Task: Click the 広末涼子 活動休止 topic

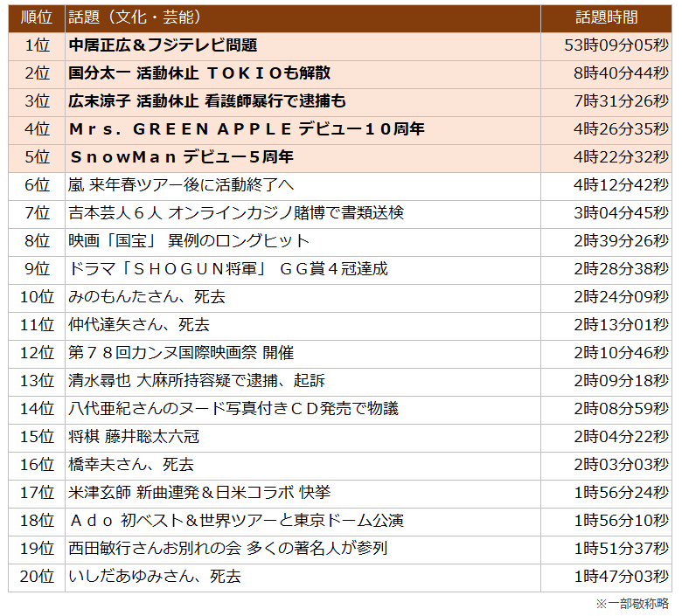Action: pyautogui.click(x=207, y=101)
